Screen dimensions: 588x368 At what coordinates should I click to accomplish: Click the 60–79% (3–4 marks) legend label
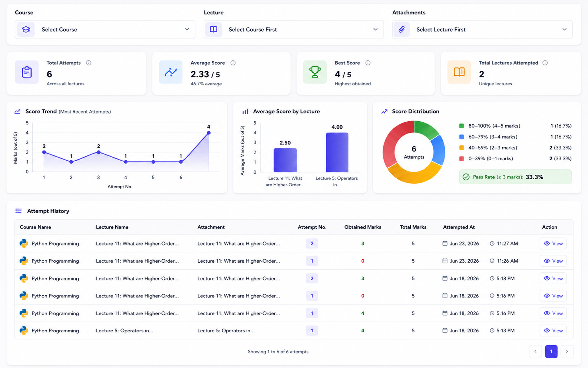[x=493, y=137]
